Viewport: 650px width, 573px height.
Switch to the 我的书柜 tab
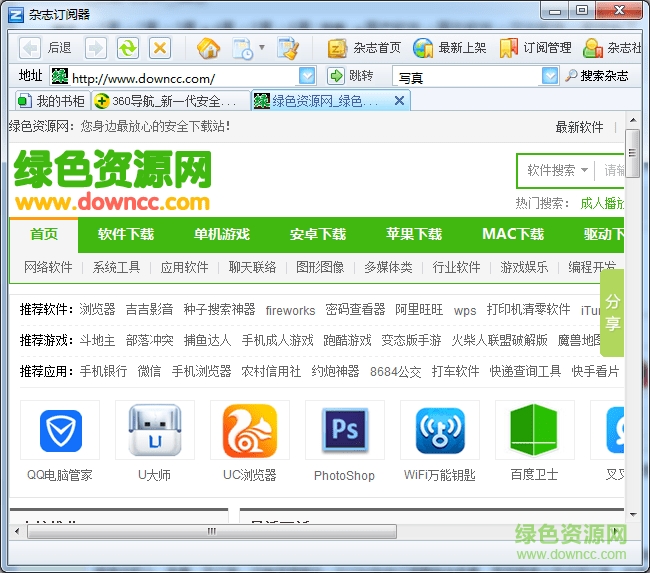pos(52,101)
